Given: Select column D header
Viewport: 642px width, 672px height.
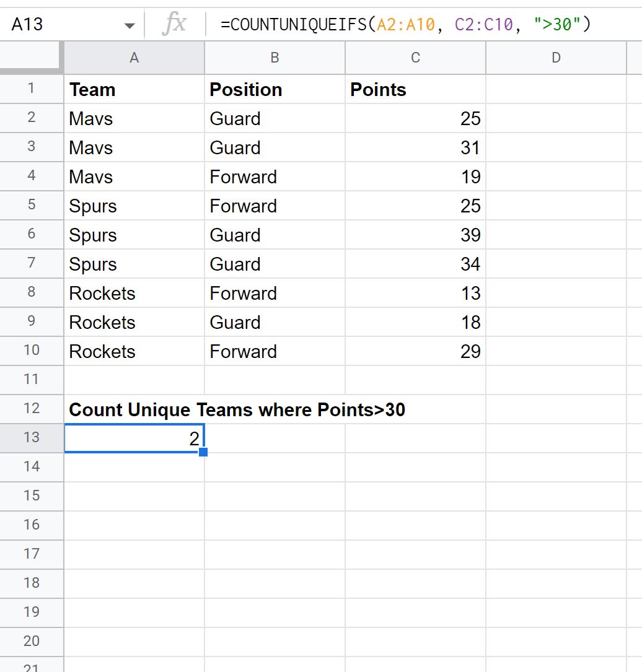Looking at the screenshot, I should [556, 57].
